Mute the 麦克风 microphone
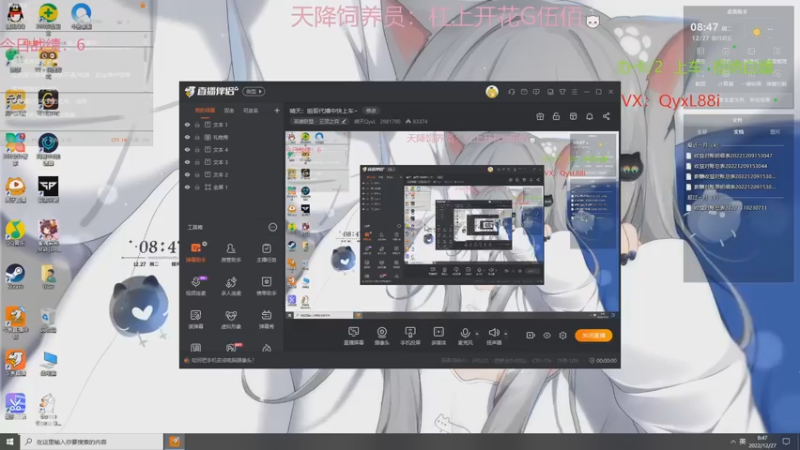800x450 pixels. coord(465,336)
